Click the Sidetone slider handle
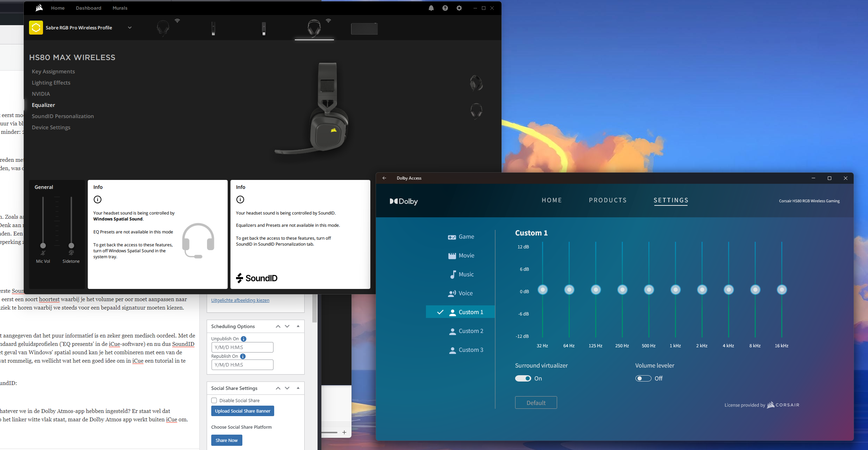 (x=71, y=245)
